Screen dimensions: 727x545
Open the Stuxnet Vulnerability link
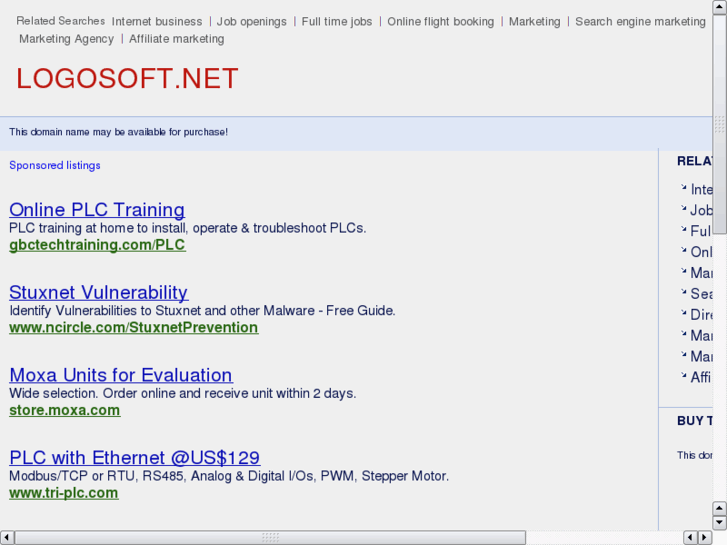tap(98, 292)
